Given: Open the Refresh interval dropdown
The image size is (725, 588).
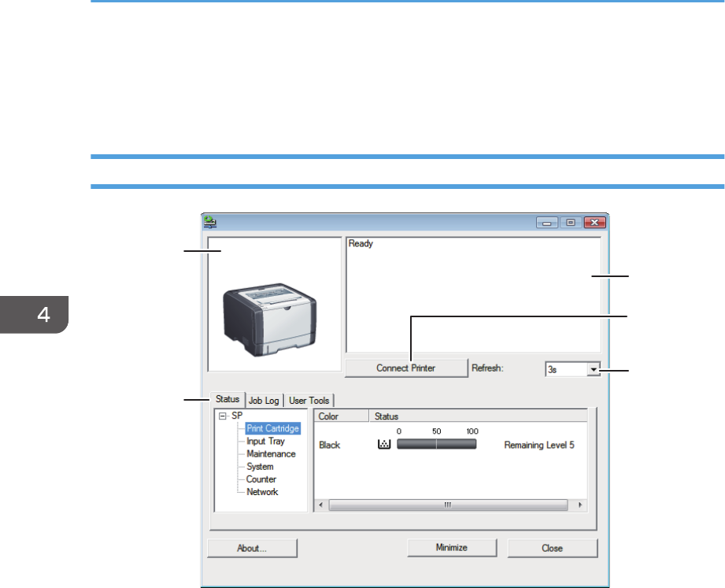Looking at the screenshot, I should point(594,369).
